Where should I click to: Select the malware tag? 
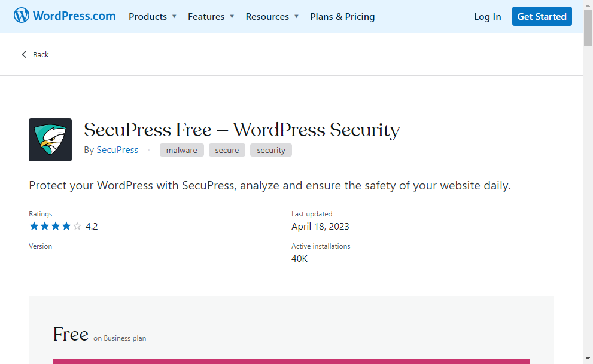[x=181, y=150]
